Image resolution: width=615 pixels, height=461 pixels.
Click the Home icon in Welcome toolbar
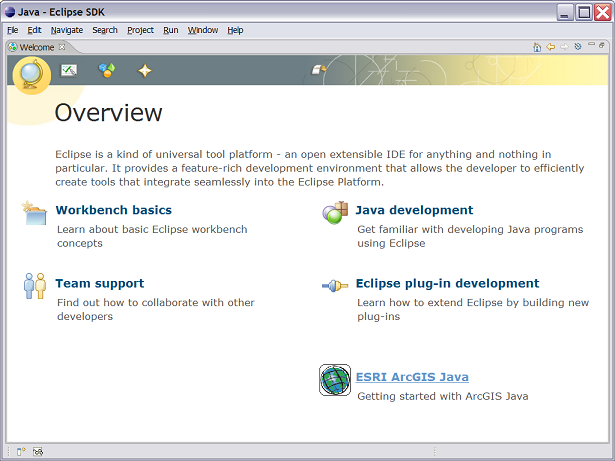pos(537,47)
